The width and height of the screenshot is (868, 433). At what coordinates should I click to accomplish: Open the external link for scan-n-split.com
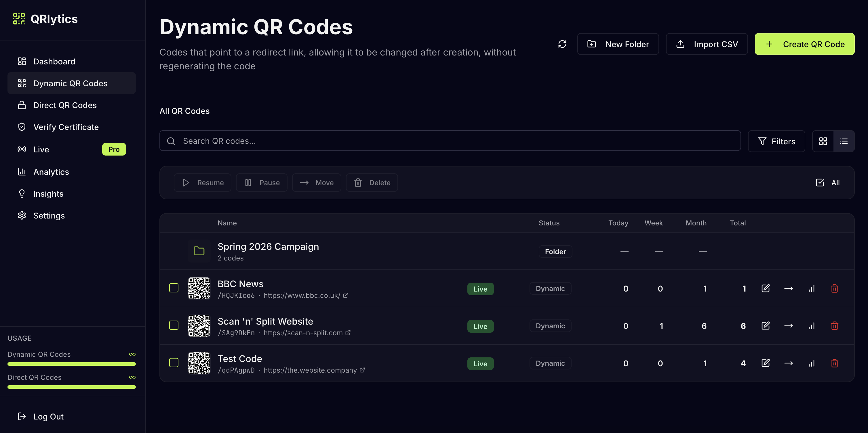[x=348, y=333]
